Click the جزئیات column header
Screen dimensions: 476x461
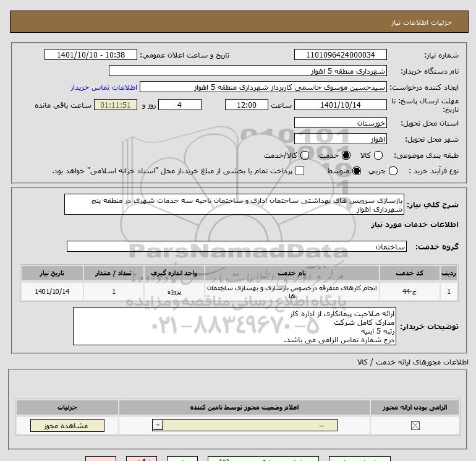67,407
